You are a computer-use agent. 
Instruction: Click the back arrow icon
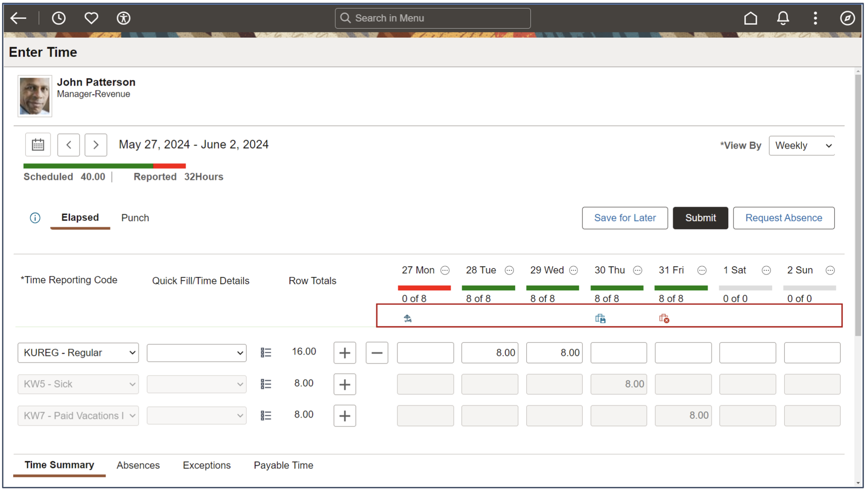tap(18, 18)
